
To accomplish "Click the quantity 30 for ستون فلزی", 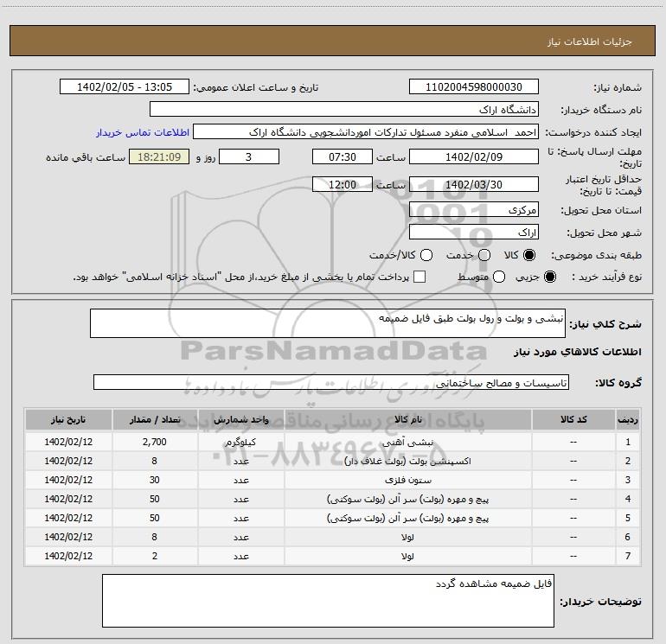I will (x=155, y=480).
